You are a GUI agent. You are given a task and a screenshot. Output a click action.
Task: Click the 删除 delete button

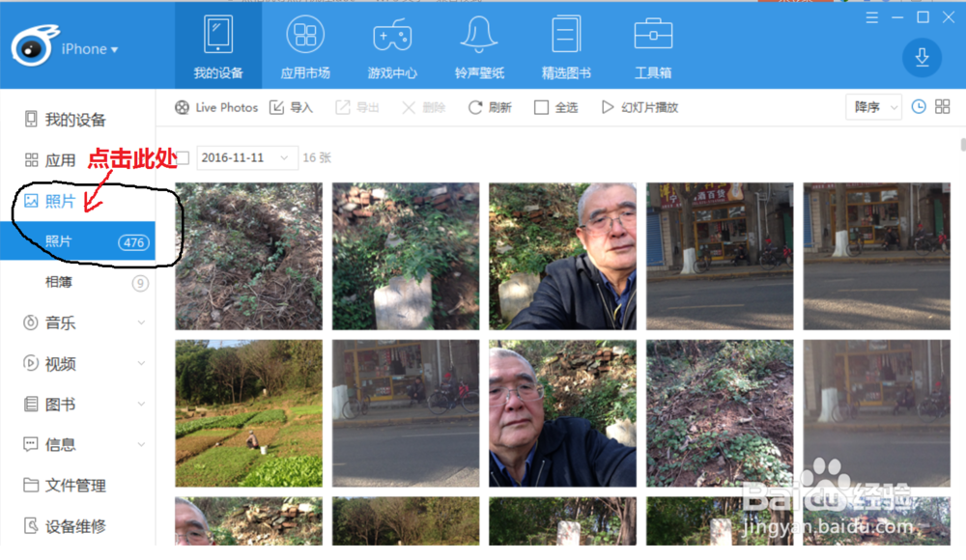tap(423, 108)
